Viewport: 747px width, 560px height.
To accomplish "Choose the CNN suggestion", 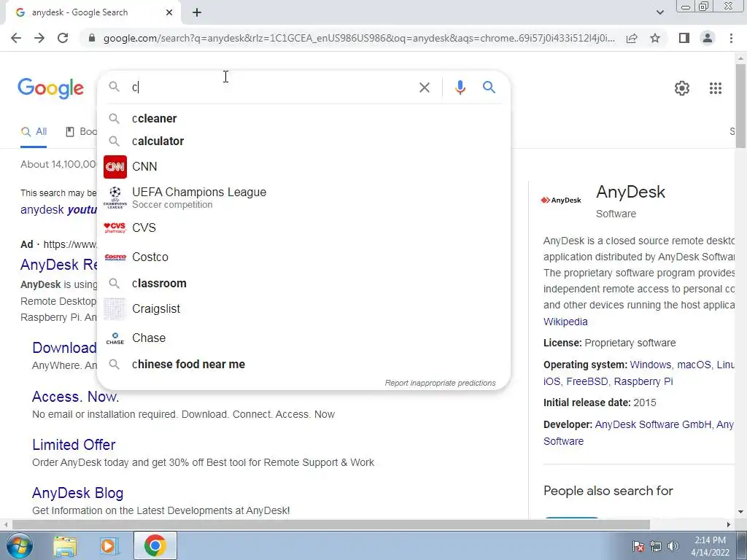I will tap(303, 167).
